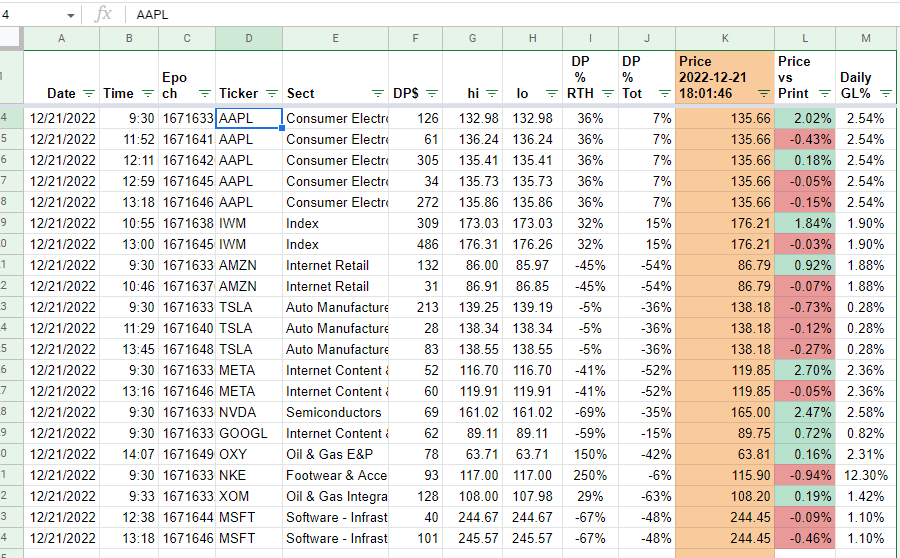The width and height of the screenshot is (900, 558).
Task: Click the GOOGL ticker cell
Action: pos(249,433)
